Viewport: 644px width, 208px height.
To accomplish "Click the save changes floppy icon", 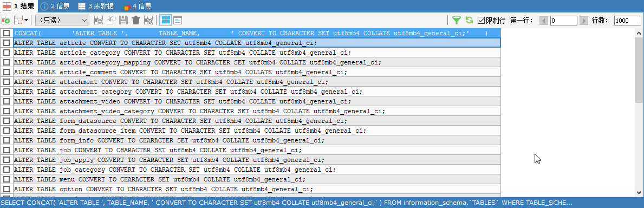I will (123, 20).
